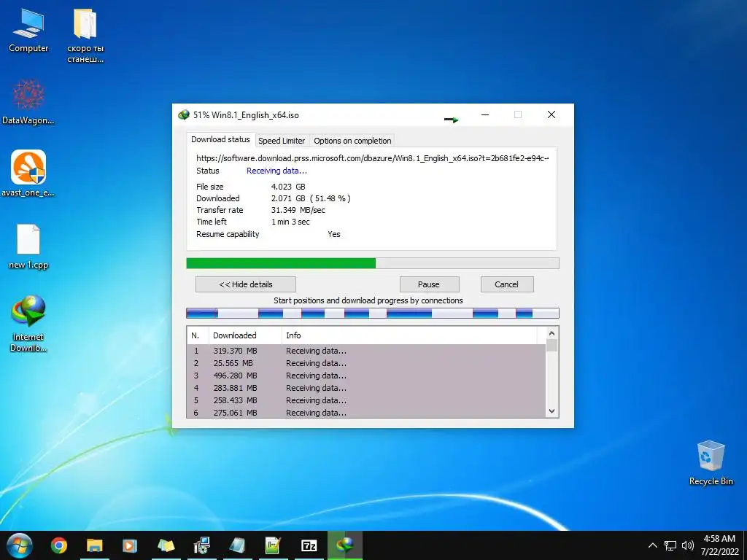Click the active IDM taskbar button
The height and width of the screenshot is (560, 747).
point(344,545)
